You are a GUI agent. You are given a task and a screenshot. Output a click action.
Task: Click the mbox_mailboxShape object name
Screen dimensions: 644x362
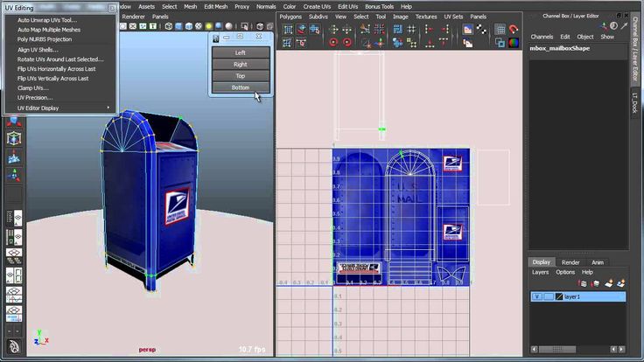(559, 48)
